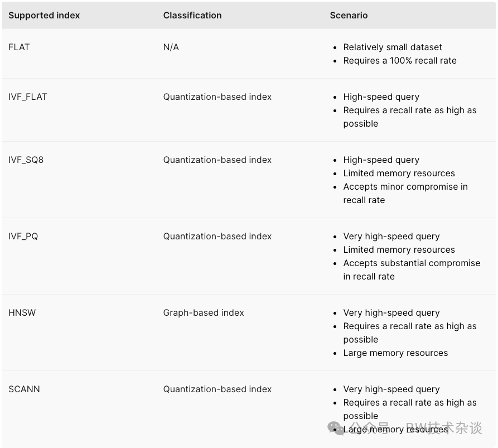Select the Classification column header

[192, 15]
